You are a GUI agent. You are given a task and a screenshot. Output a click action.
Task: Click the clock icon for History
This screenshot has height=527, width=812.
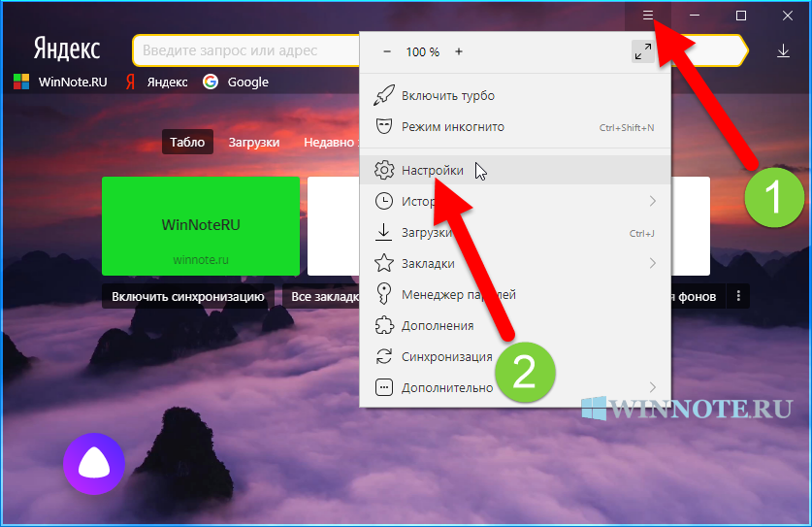coord(384,201)
